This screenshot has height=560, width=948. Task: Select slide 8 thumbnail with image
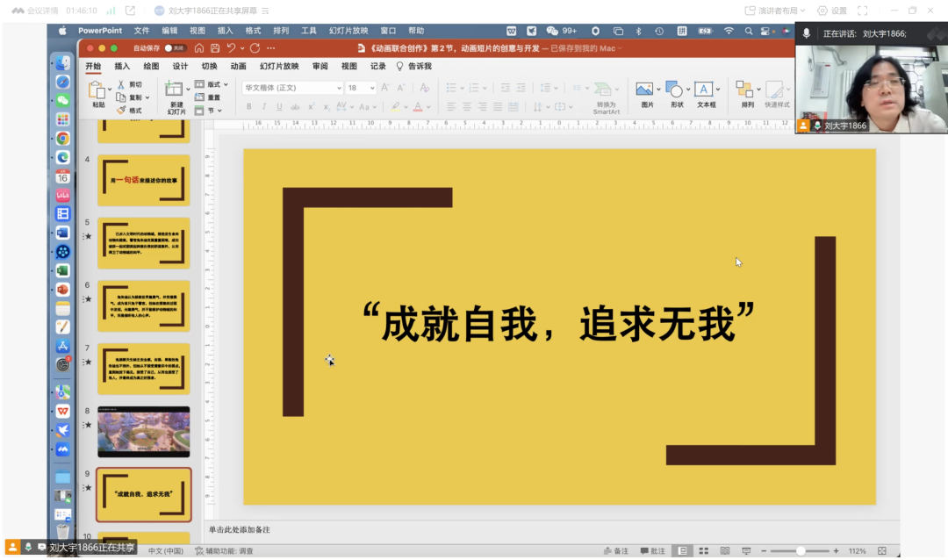click(x=143, y=432)
